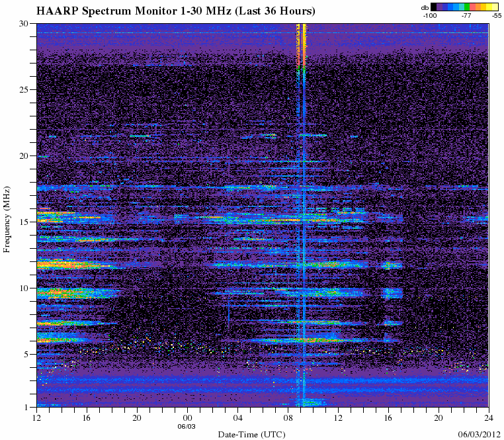
Task: Click the 10 tick label on frequency axis
Action: 24,288
